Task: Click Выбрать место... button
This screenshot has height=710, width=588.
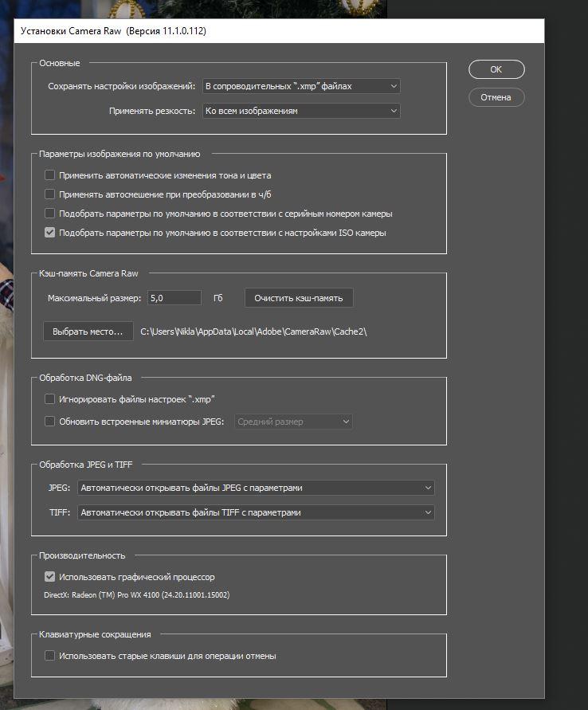Action: pyautogui.click(x=88, y=331)
